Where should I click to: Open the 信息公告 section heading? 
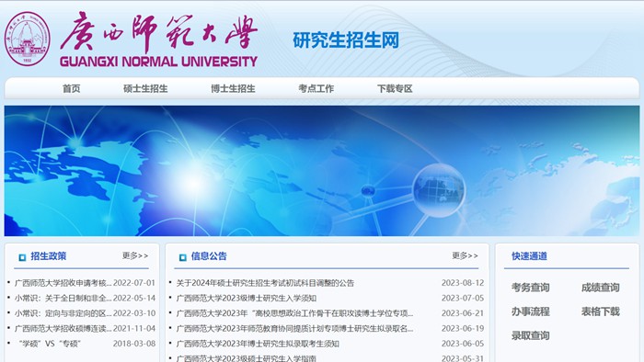click(209, 256)
